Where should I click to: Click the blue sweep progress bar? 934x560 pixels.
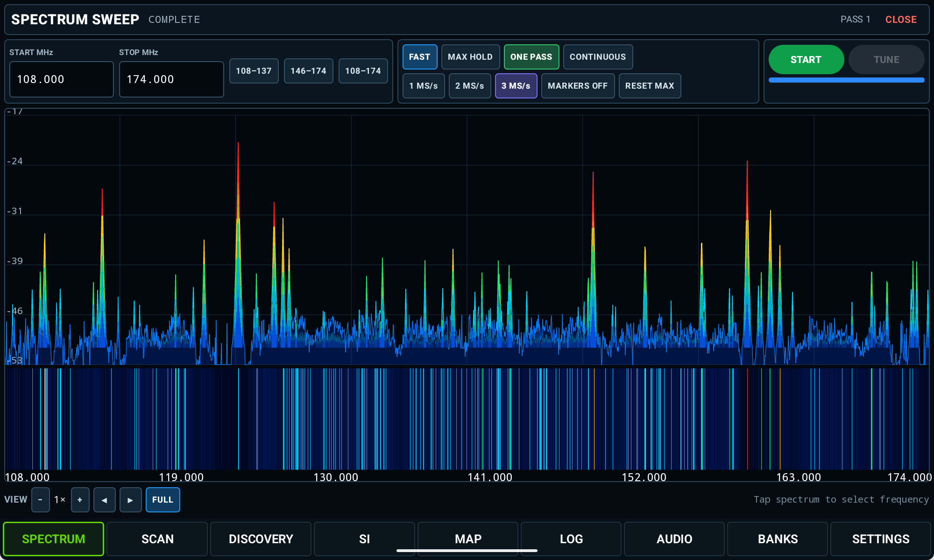846,80
